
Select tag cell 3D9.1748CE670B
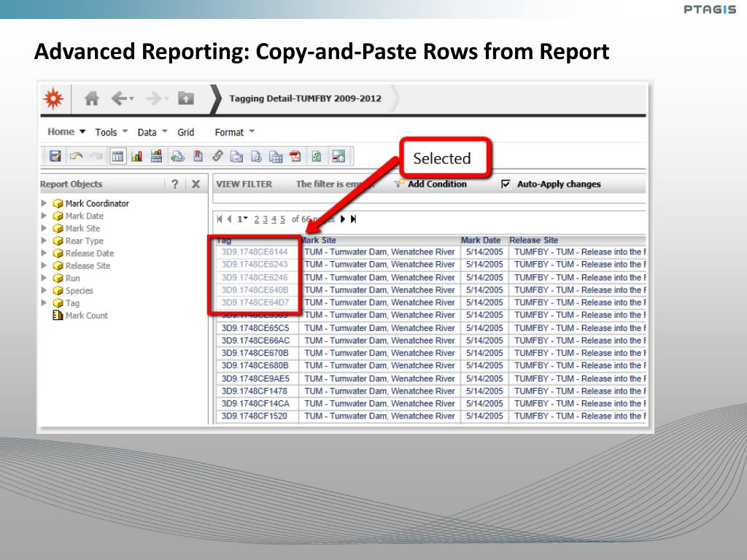(x=255, y=353)
